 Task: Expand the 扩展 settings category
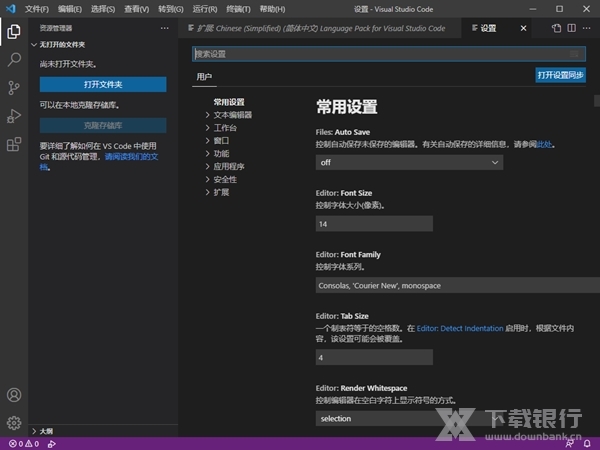[221, 192]
